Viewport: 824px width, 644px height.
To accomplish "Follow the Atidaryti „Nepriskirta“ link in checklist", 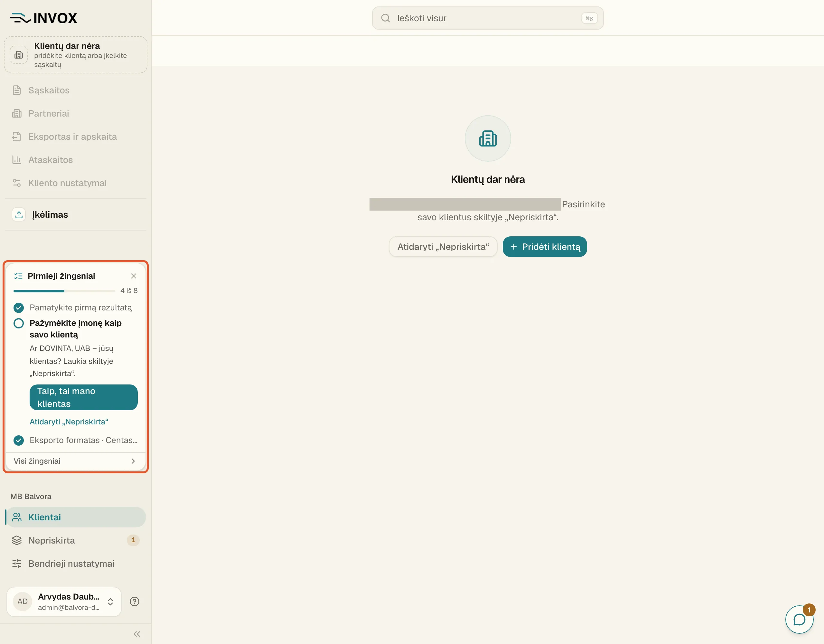I will [69, 421].
